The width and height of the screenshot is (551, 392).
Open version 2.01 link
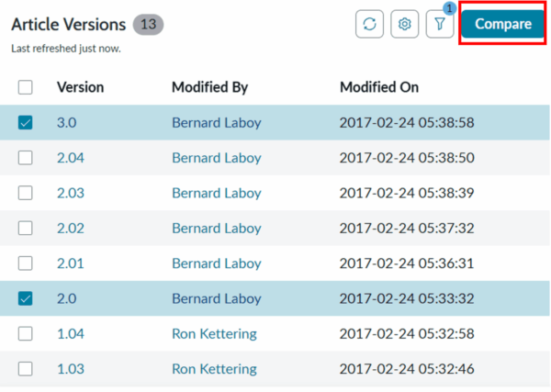[x=70, y=263]
